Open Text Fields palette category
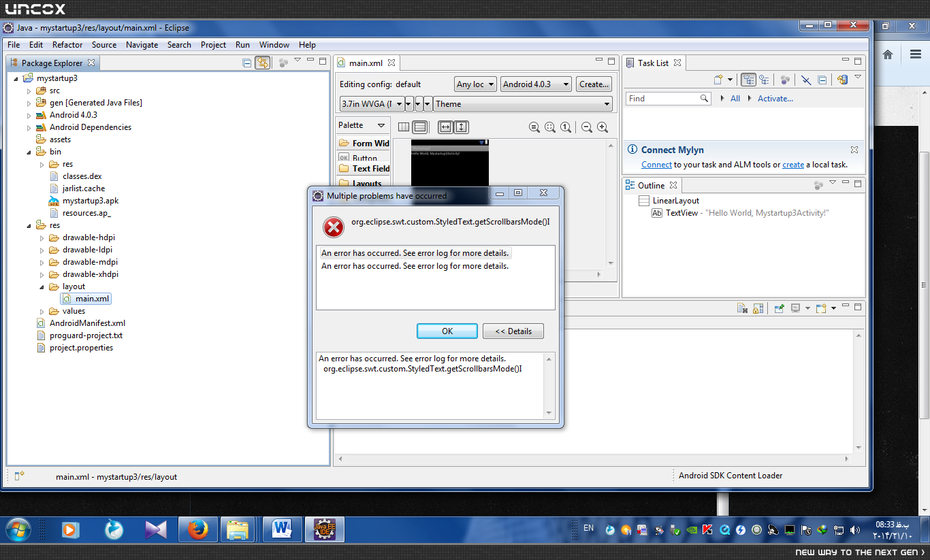Image resolution: width=930 pixels, height=560 pixels. coord(364,169)
